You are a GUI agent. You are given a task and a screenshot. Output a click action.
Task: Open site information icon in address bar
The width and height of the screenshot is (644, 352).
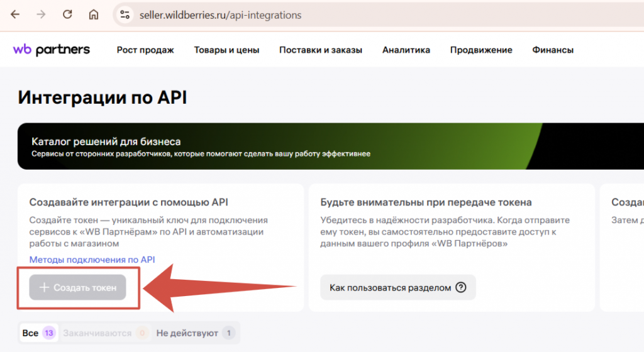(125, 14)
